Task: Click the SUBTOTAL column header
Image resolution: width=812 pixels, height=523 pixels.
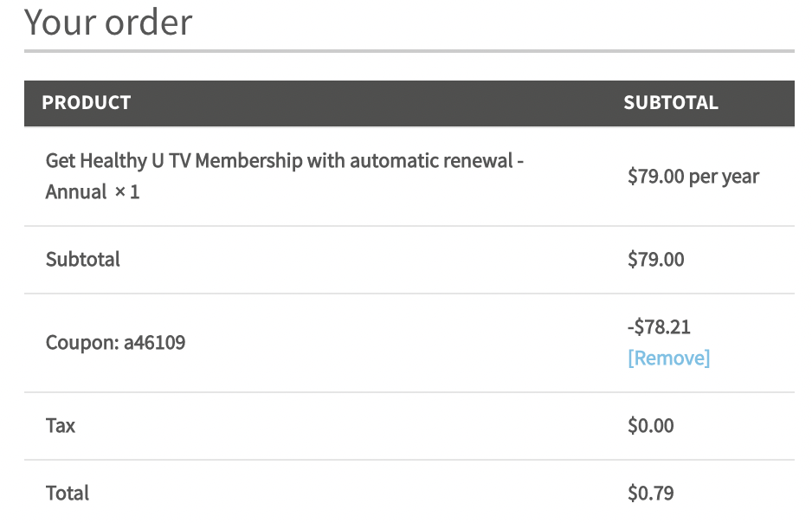Action: [671, 102]
